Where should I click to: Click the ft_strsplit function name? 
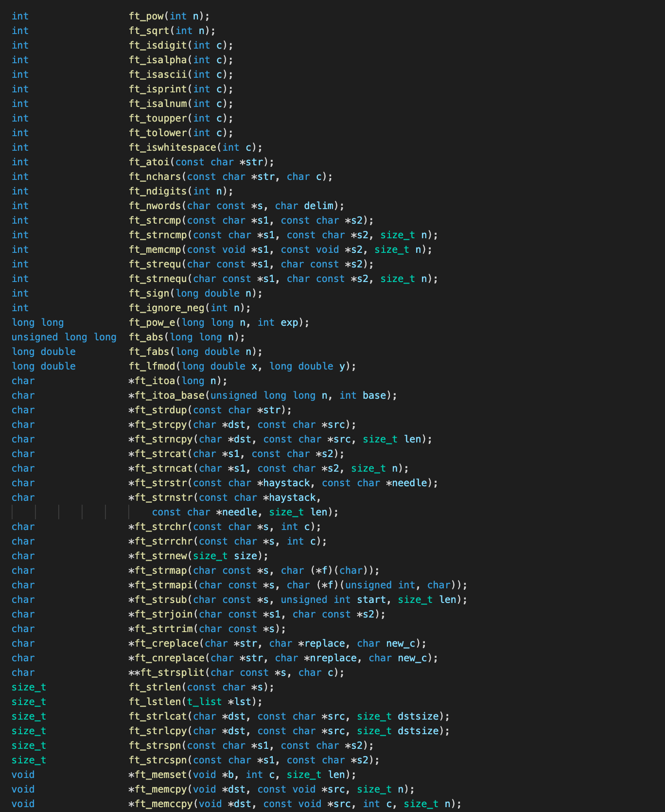(173, 672)
